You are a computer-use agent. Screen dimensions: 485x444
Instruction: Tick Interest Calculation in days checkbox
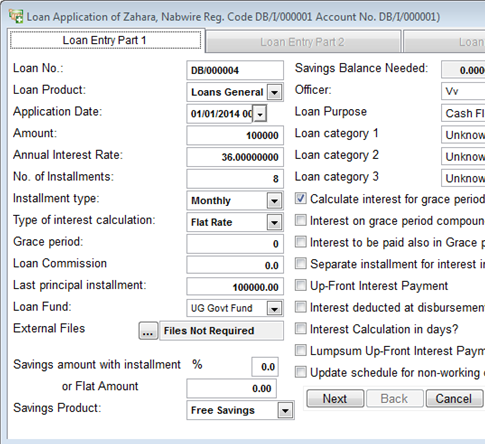tap(300, 329)
